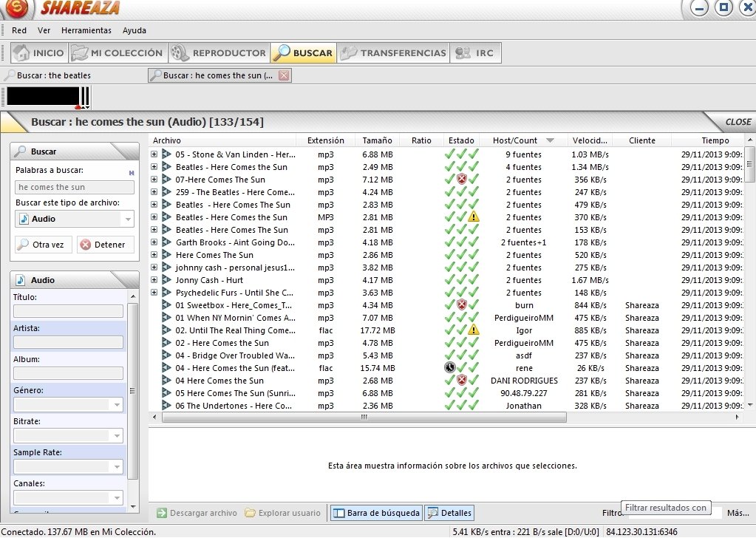
Task: Toggle the Barra de búsqueda button
Action: [377, 513]
